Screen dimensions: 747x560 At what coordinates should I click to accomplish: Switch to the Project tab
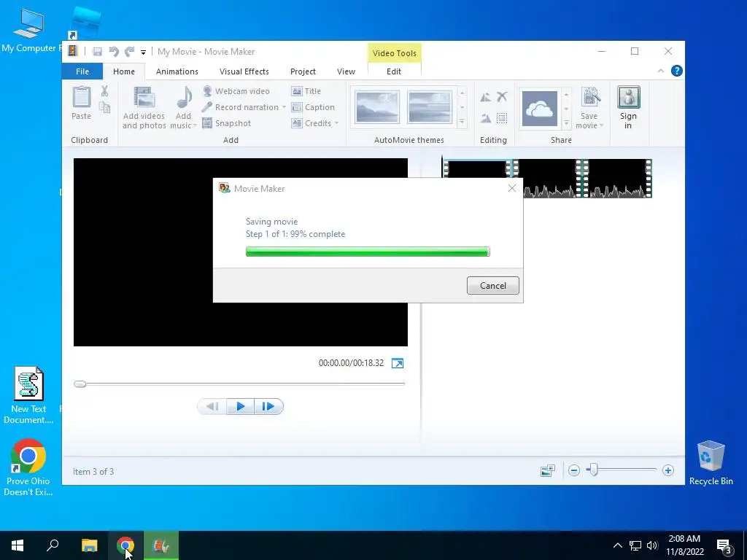point(303,71)
